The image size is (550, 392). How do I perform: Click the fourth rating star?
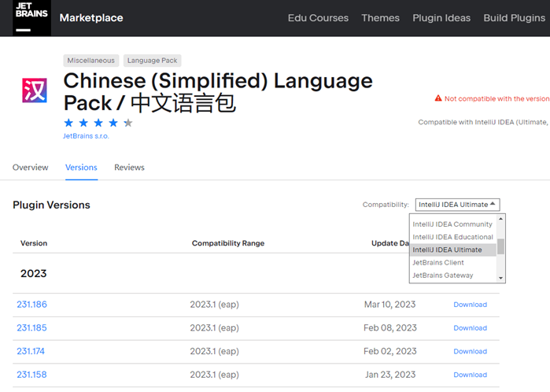[x=113, y=123]
